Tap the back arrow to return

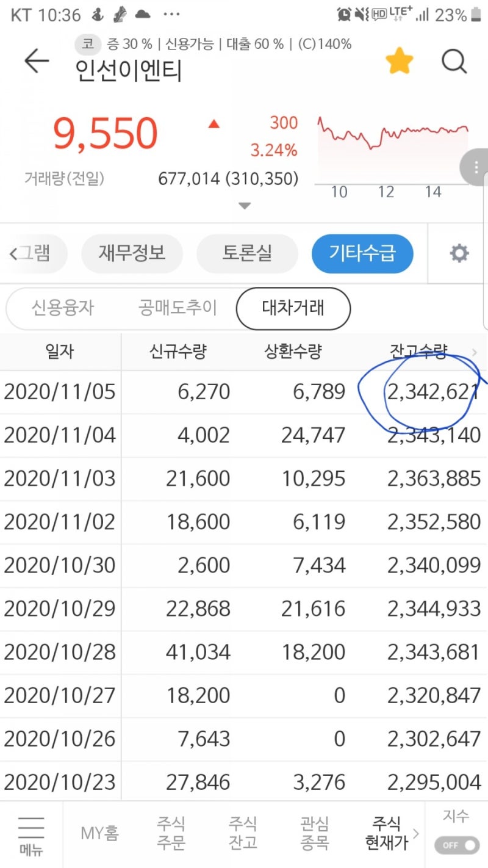click(36, 61)
